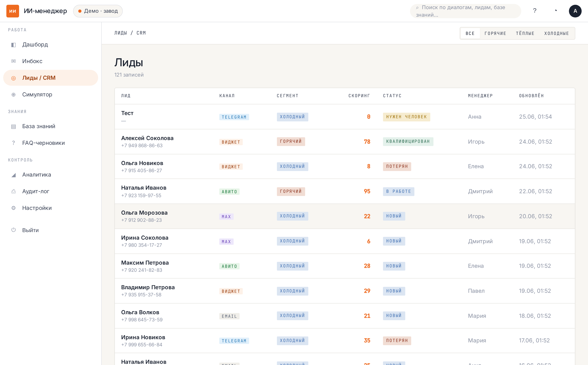Image resolution: width=588 pixels, height=365 pixels.
Task: Select the Тёплые filter tab
Action: tap(525, 33)
